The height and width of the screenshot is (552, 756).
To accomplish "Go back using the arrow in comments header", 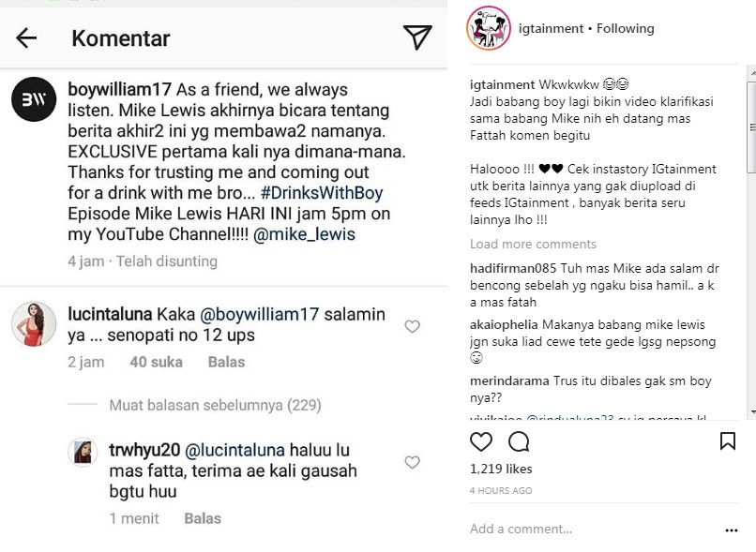I will click(26, 38).
